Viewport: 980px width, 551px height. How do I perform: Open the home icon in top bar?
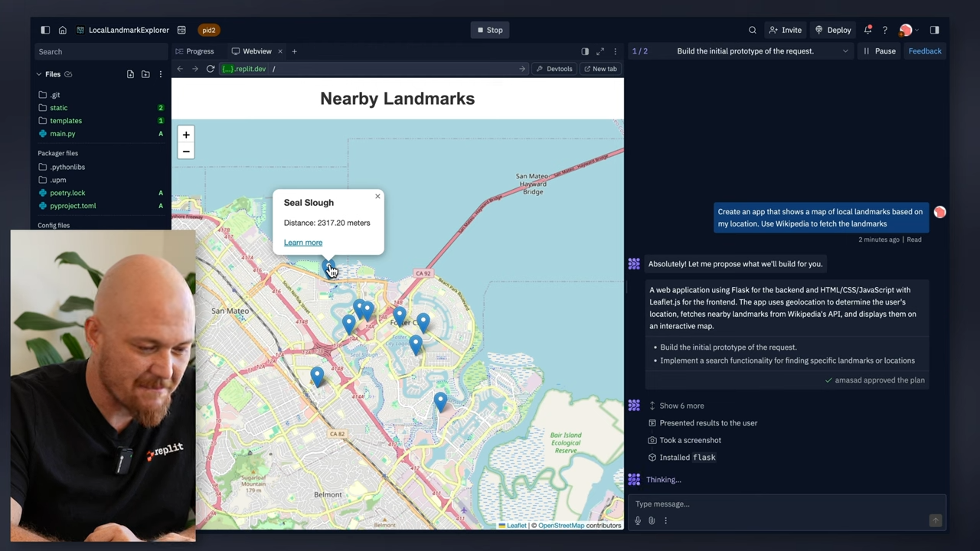coord(63,30)
